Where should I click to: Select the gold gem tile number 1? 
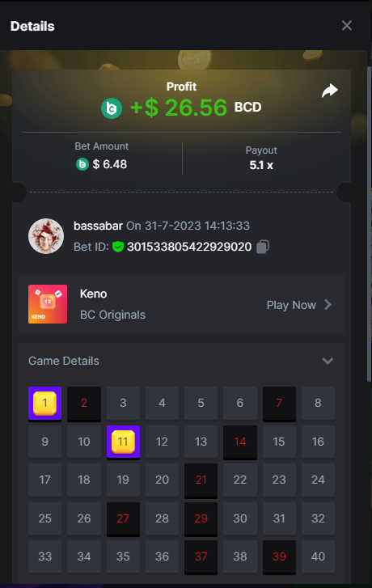pyautogui.click(x=45, y=404)
